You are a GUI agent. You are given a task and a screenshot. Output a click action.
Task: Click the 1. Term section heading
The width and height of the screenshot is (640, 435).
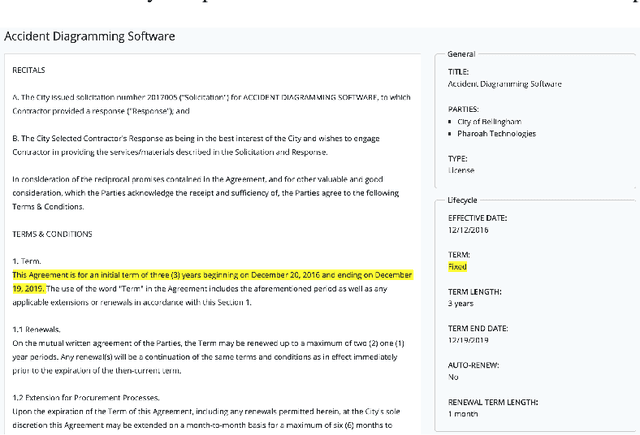(x=27, y=260)
